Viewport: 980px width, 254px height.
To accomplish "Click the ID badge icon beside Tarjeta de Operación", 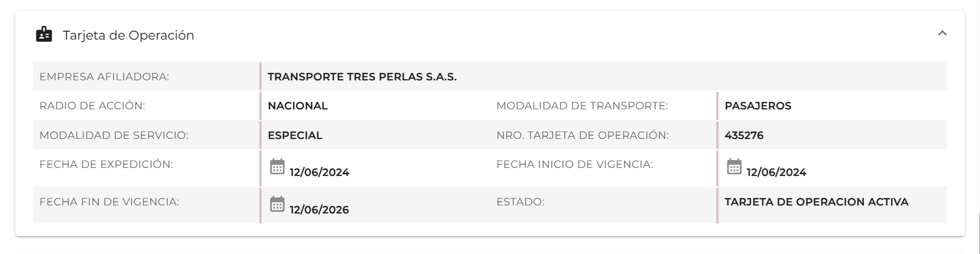I will [44, 34].
